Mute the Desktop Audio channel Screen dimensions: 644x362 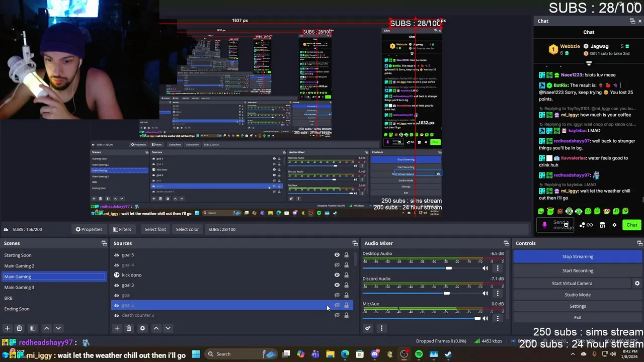click(x=485, y=268)
